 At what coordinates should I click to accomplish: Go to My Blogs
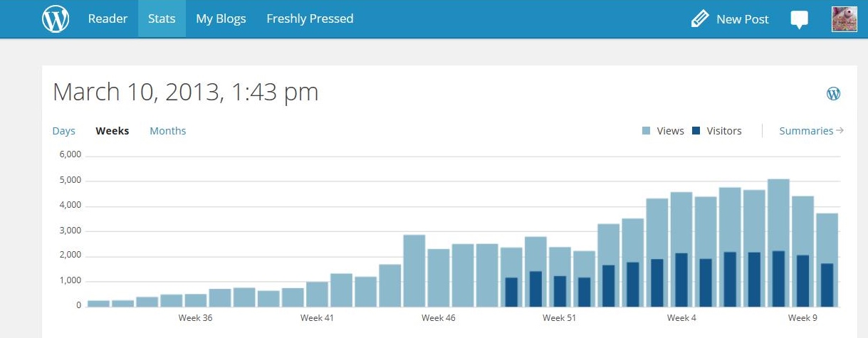(221, 19)
